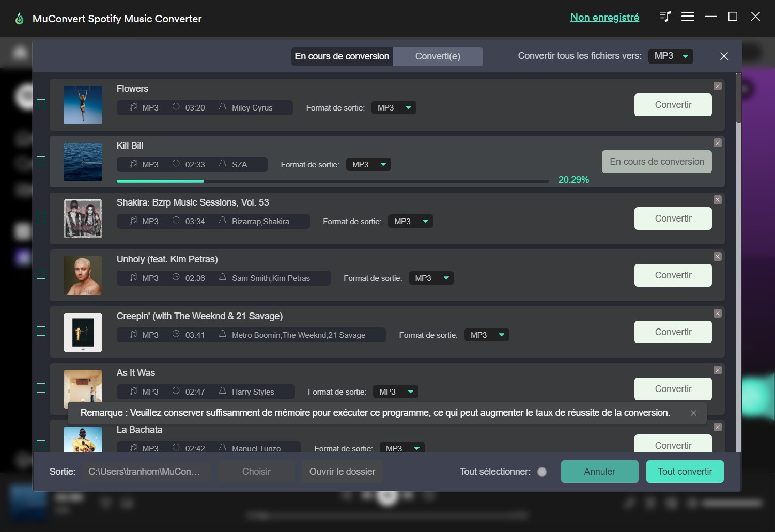775x532 pixels.
Task: Remove Shakira Bzrp Music Sessions row
Action: pos(718,200)
